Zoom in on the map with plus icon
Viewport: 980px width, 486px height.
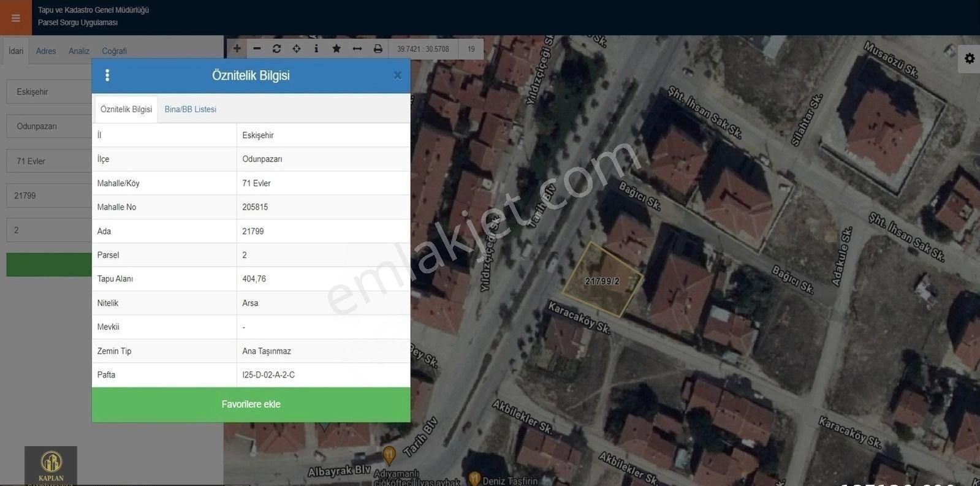(237, 48)
